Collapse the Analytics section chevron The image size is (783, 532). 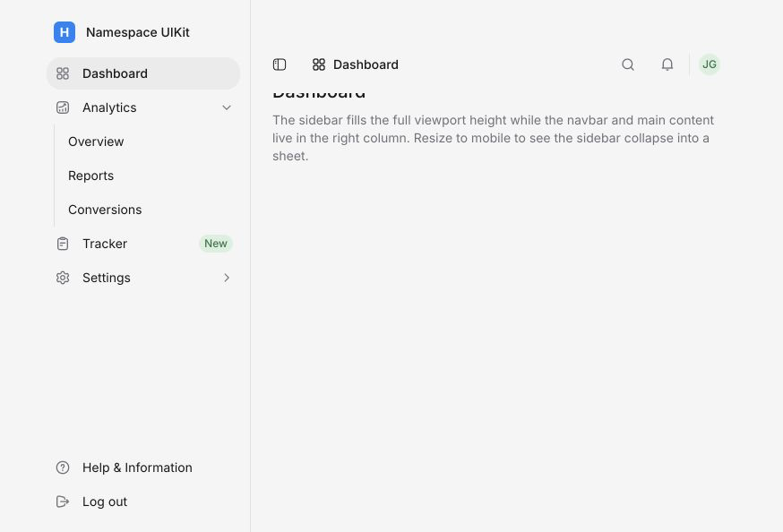(227, 107)
